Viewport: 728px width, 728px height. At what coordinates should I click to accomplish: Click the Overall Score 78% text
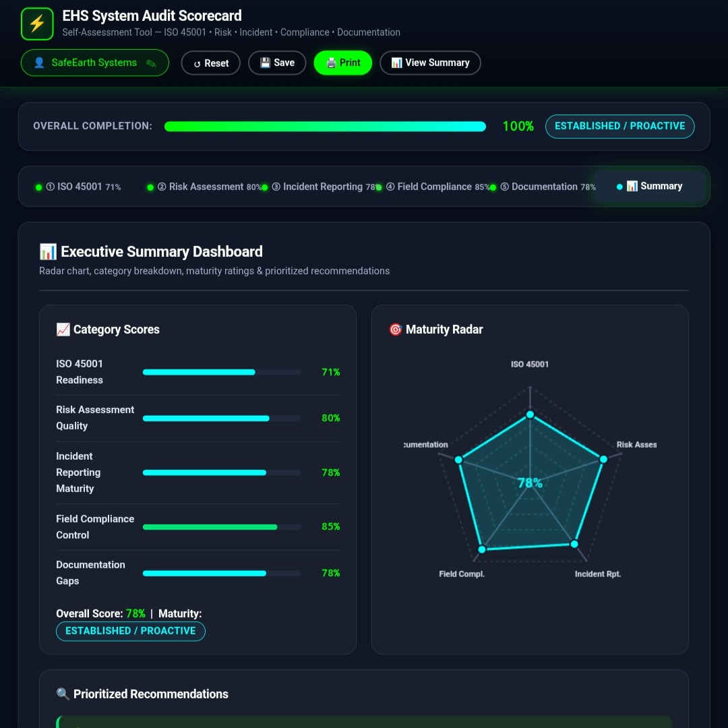pos(100,613)
